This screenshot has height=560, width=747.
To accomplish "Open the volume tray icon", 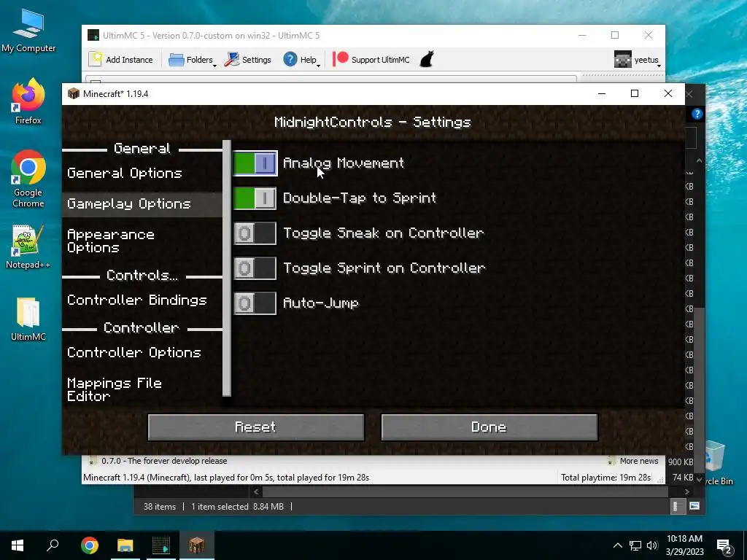I will click(652, 545).
